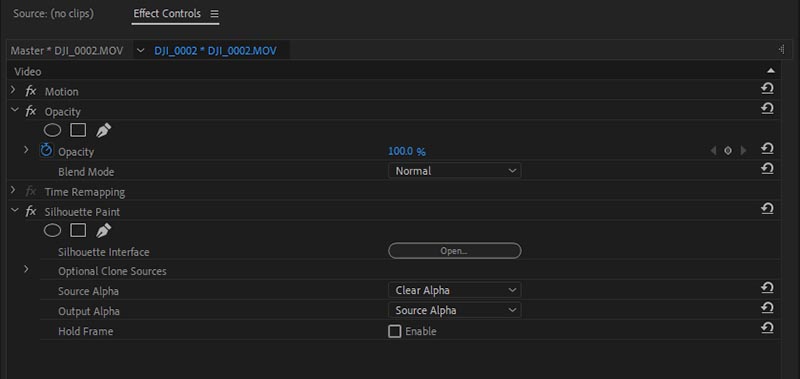Select the Motion effect label
The height and width of the screenshot is (379, 800).
pyautogui.click(x=62, y=92)
